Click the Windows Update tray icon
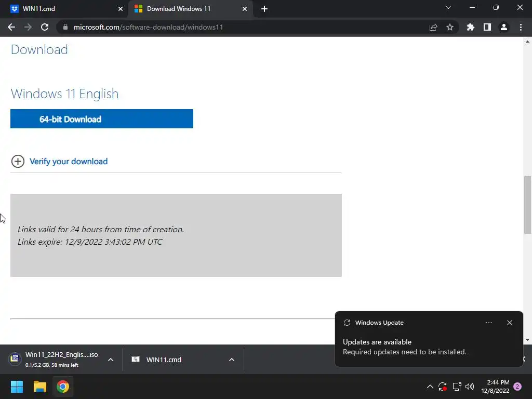This screenshot has height=399, width=532. click(x=443, y=387)
